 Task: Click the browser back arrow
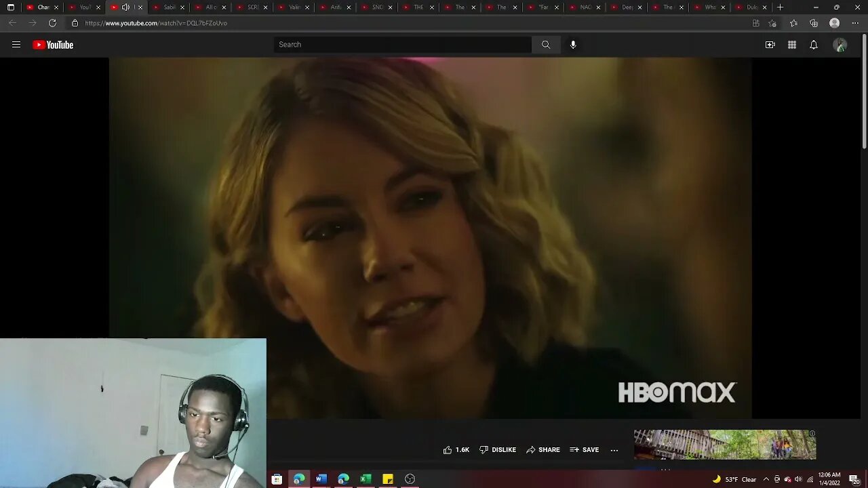(12, 23)
